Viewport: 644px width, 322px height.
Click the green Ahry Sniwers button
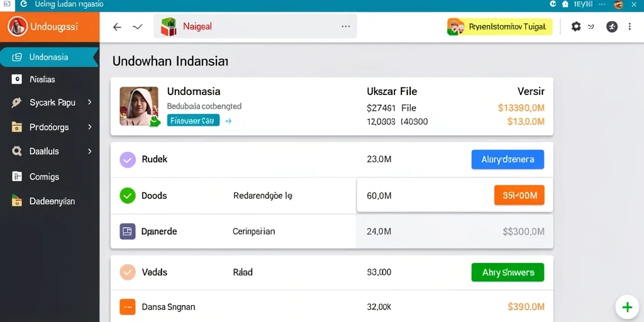(508, 272)
